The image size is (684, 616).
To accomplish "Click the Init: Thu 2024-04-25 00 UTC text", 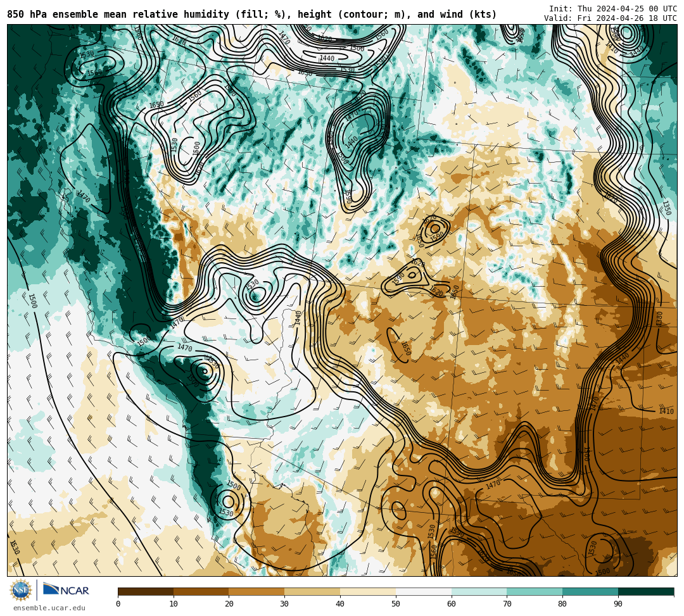I will (x=612, y=9).
